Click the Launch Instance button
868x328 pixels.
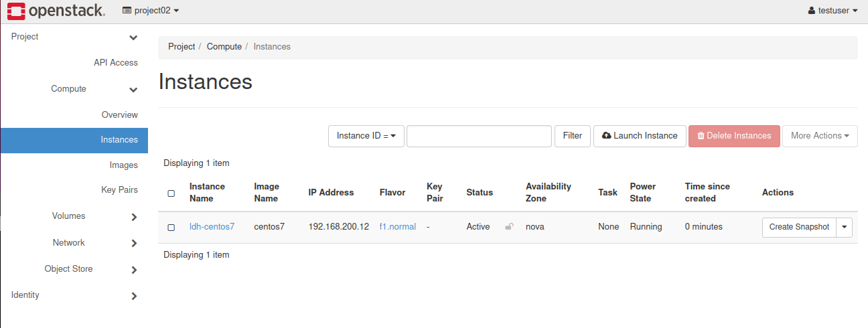[640, 136]
